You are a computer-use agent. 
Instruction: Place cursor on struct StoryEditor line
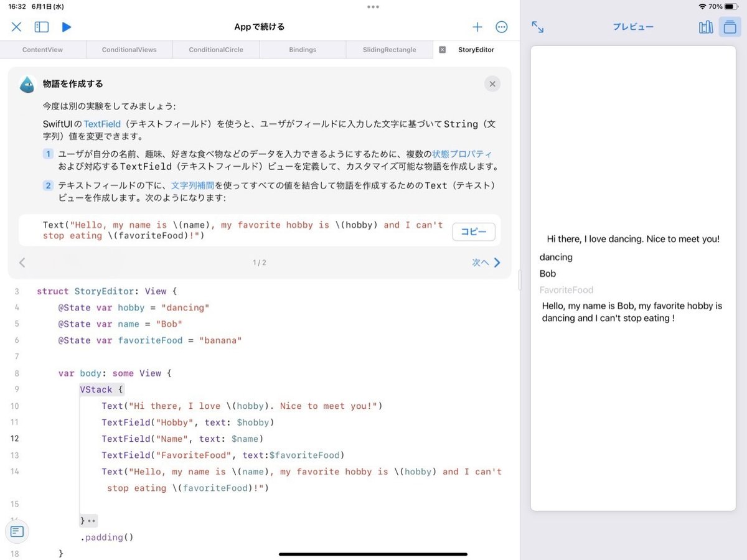coord(107,291)
